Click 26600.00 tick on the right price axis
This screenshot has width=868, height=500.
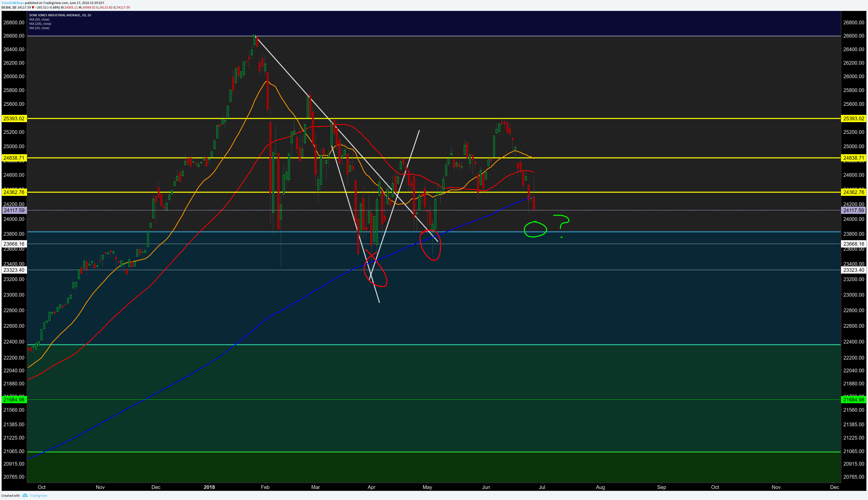853,36
